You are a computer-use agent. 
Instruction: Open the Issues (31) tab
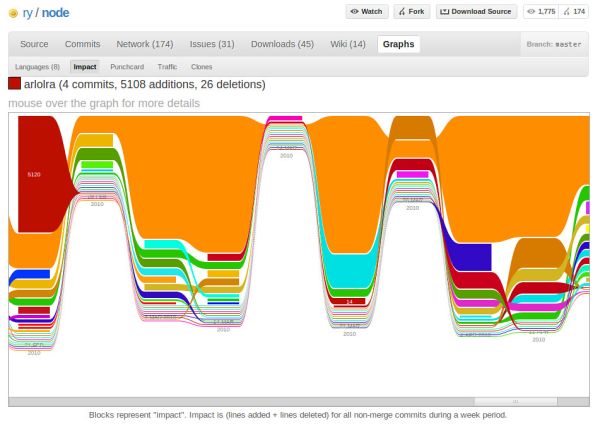[212, 44]
